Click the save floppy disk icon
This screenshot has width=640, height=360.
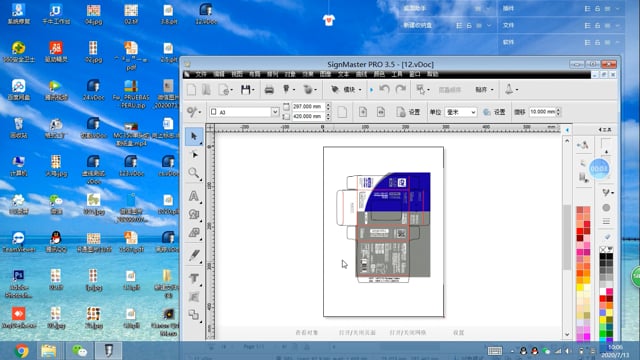245,89
